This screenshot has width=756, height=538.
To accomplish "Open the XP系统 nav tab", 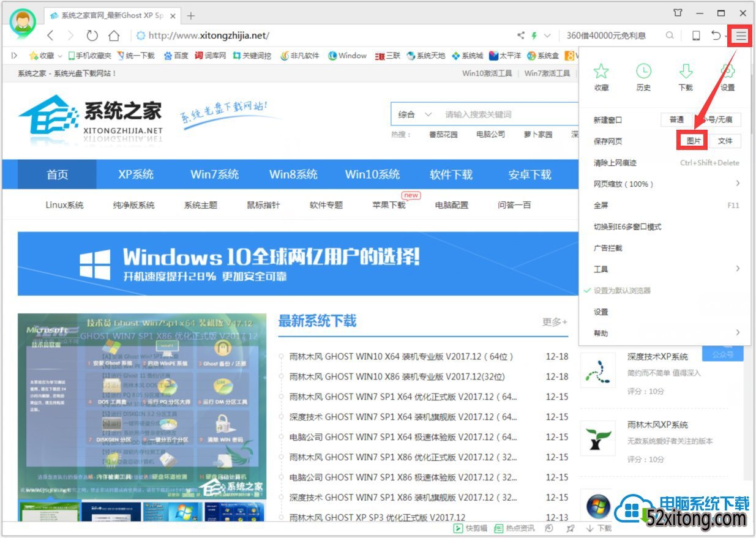I will [136, 174].
